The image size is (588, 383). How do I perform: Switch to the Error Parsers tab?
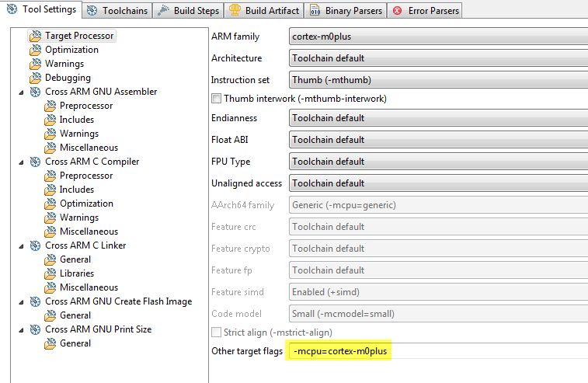click(x=425, y=11)
